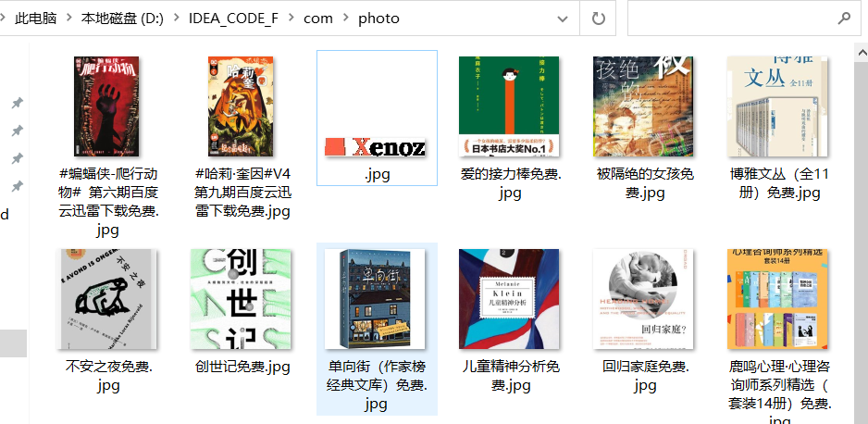The image size is (868, 424).
Task: Expand chevron after 本地磁盘 (D:)
Action: pyautogui.click(x=176, y=19)
